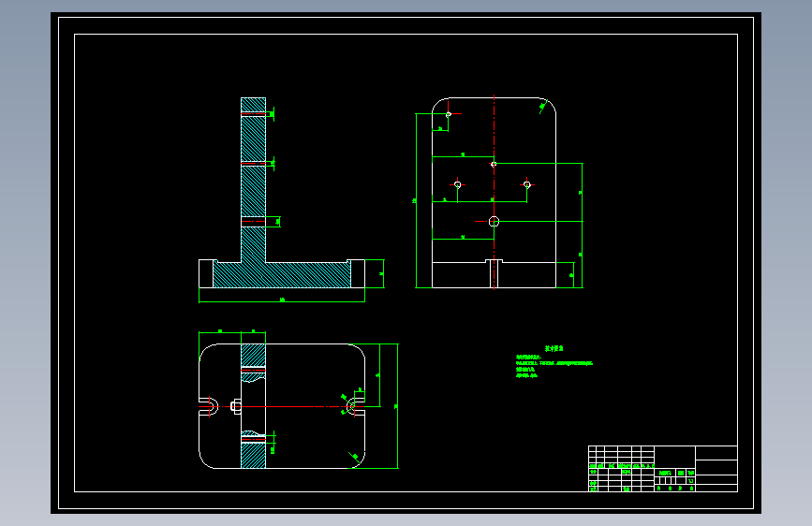Click lower hatched area in plan view
The height and width of the screenshot is (526, 812).
click(253, 456)
